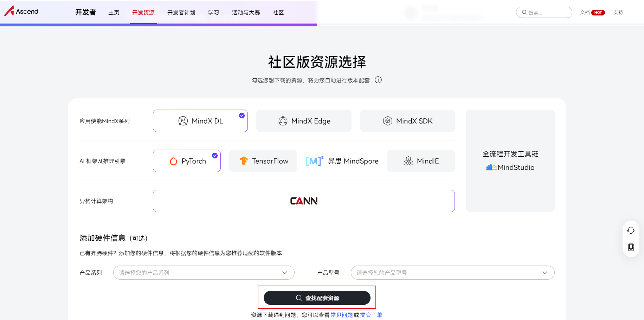Uncheck the MindX DL selection checkmark
The image size is (644, 320).
242,116
